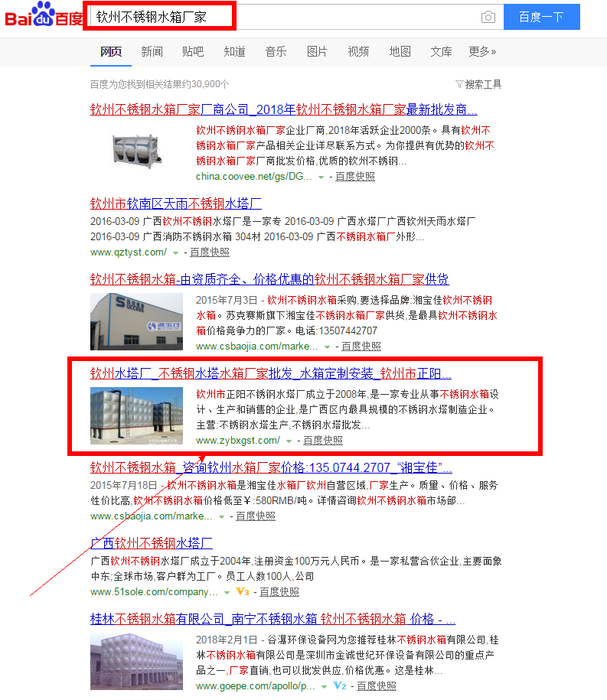Image resolution: width=607 pixels, height=700 pixels.
Task: Click www.51sole.com/company... URL
Action: coord(154,592)
